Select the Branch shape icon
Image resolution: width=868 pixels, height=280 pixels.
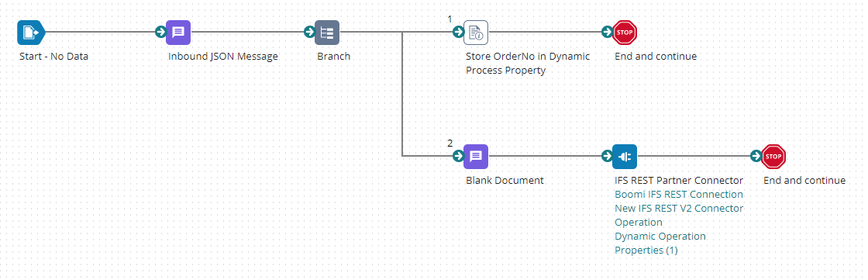pos(327,32)
